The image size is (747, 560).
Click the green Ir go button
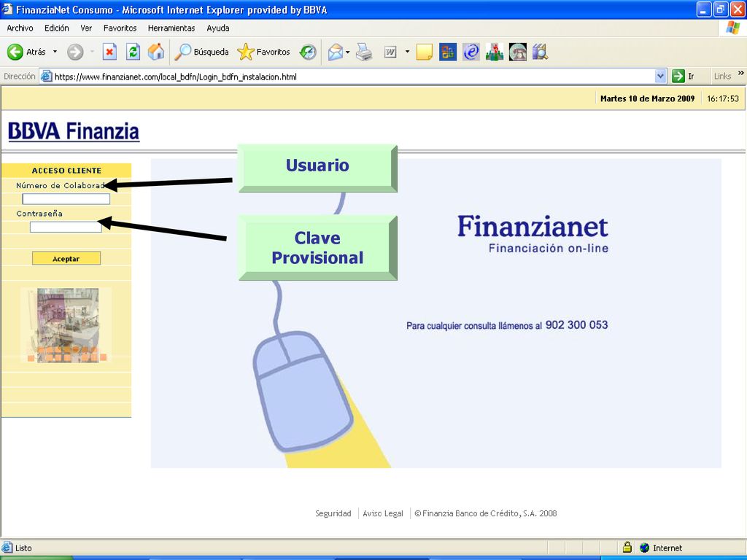(x=683, y=76)
